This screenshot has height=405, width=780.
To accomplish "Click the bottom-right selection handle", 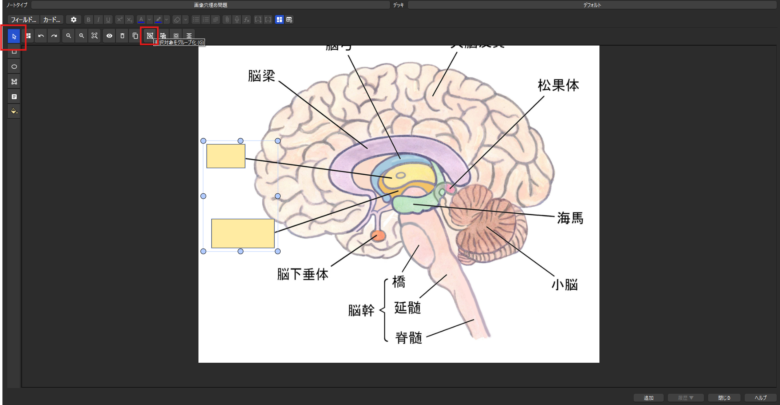I will (x=278, y=251).
